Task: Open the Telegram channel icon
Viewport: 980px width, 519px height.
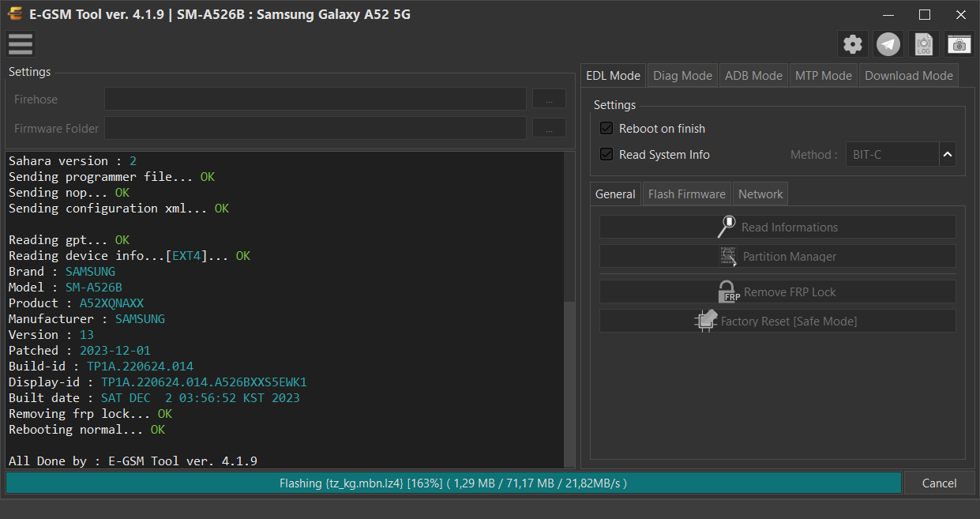Action: (888, 44)
